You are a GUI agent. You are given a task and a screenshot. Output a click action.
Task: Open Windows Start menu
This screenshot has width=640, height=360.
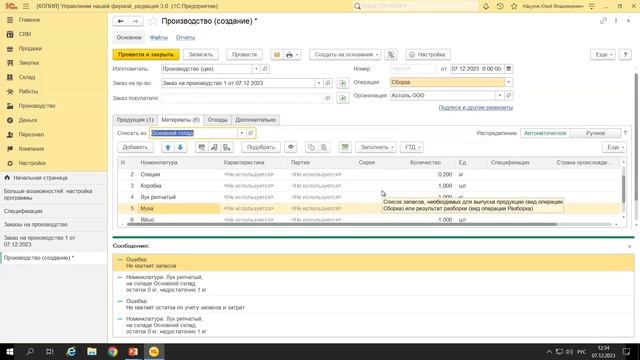10,351
